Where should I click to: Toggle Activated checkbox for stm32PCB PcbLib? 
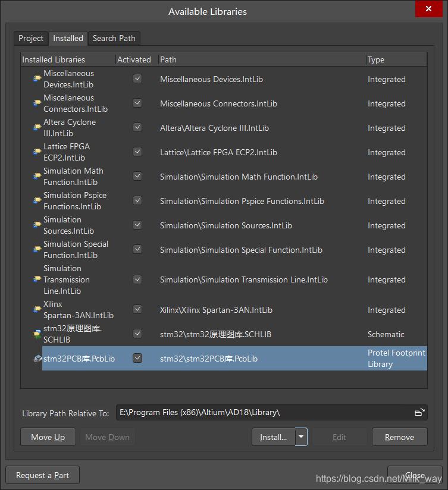pyautogui.click(x=137, y=358)
